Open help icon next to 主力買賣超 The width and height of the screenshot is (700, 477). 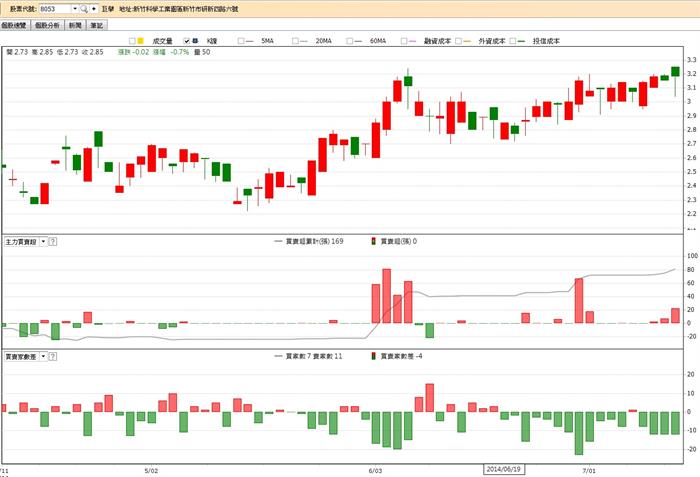53,241
